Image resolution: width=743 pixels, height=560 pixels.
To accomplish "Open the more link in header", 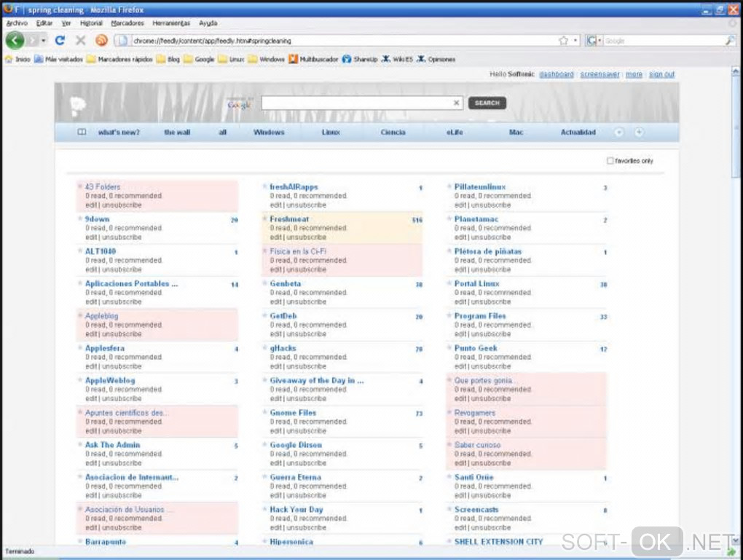I will [634, 74].
